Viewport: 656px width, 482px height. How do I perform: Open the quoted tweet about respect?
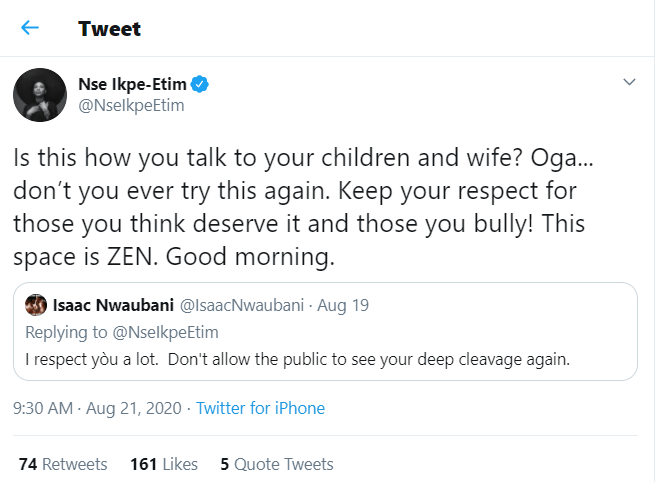(x=298, y=360)
